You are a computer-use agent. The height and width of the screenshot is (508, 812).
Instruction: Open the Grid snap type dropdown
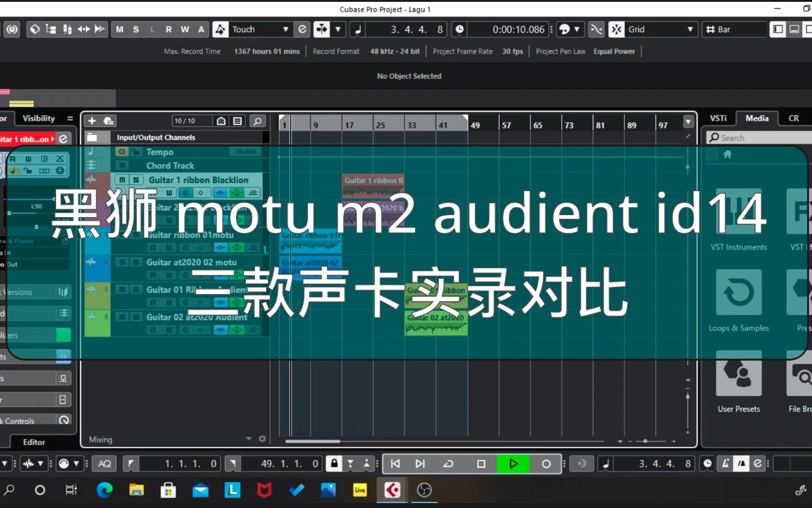(690, 29)
